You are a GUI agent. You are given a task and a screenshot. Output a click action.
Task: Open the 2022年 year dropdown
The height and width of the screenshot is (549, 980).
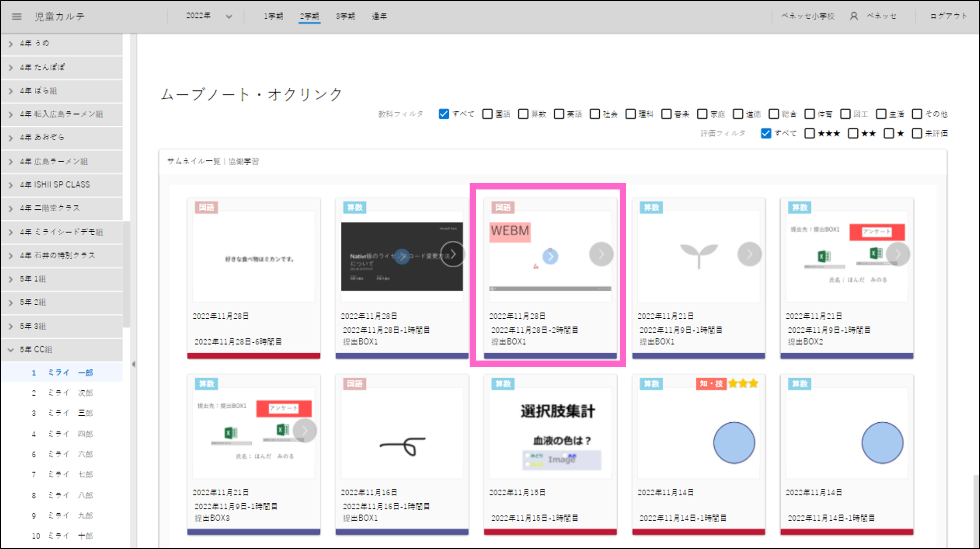209,16
